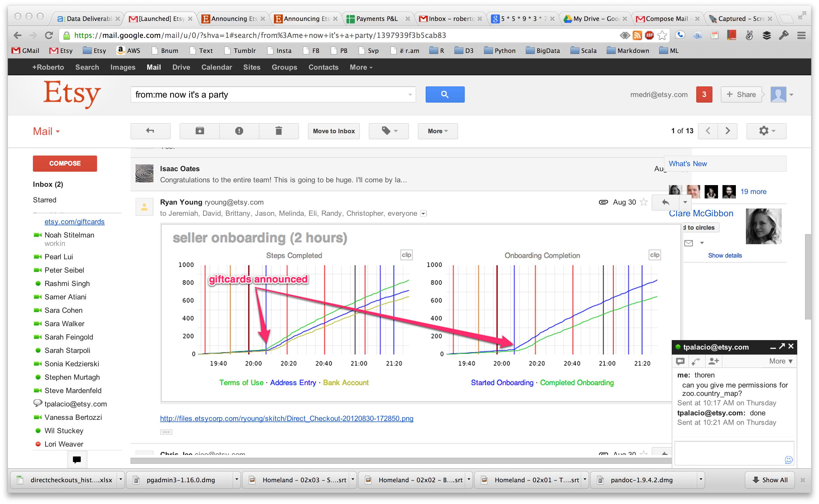Archive the conversation

[199, 131]
